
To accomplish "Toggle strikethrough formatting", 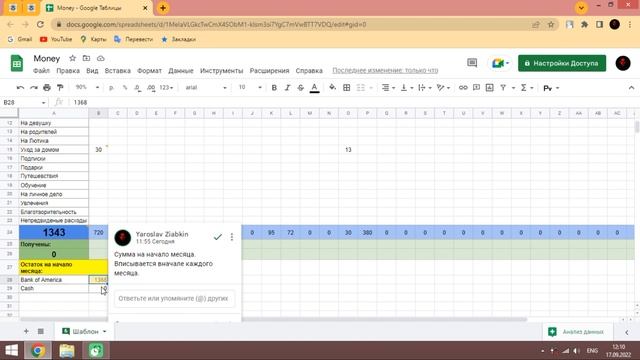I will pos(301,88).
